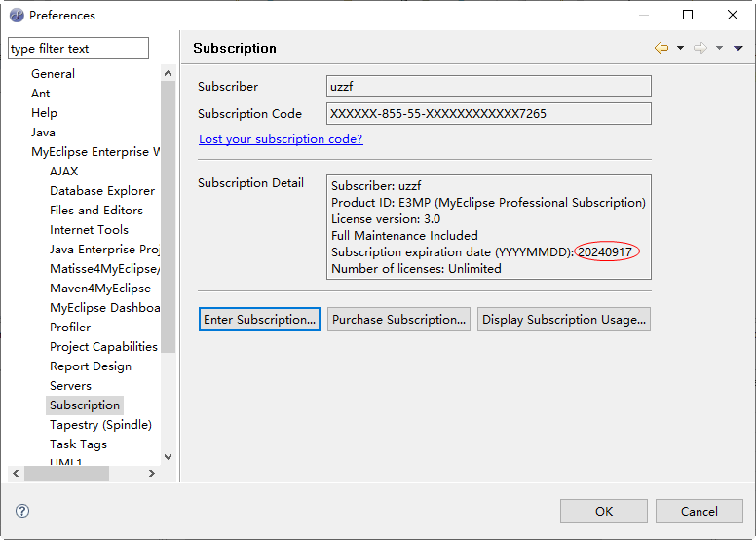Click the Subscriber text field
This screenshot has height=540, width=756.
488,87
